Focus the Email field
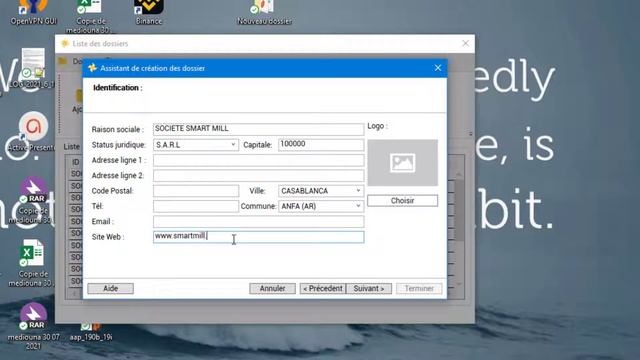640x360 pixels. [258, 222]
